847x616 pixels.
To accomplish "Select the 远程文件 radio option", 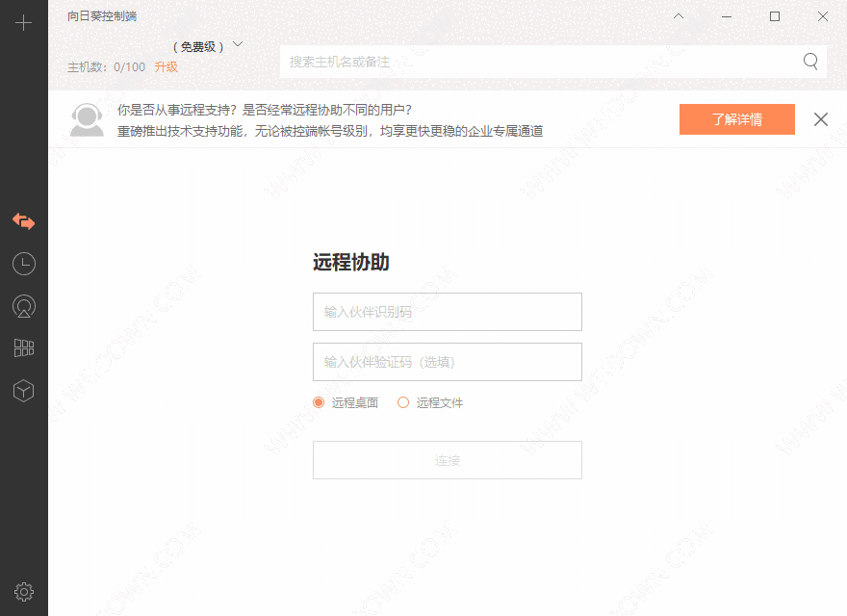I will click(404, 402).
